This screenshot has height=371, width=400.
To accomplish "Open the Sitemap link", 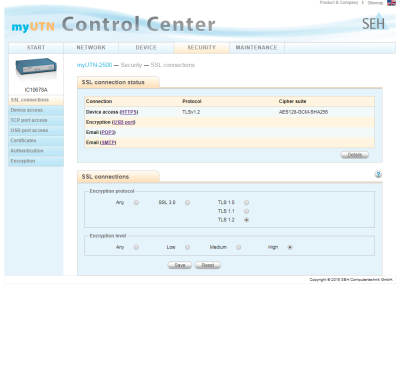I will coord(375,3).
